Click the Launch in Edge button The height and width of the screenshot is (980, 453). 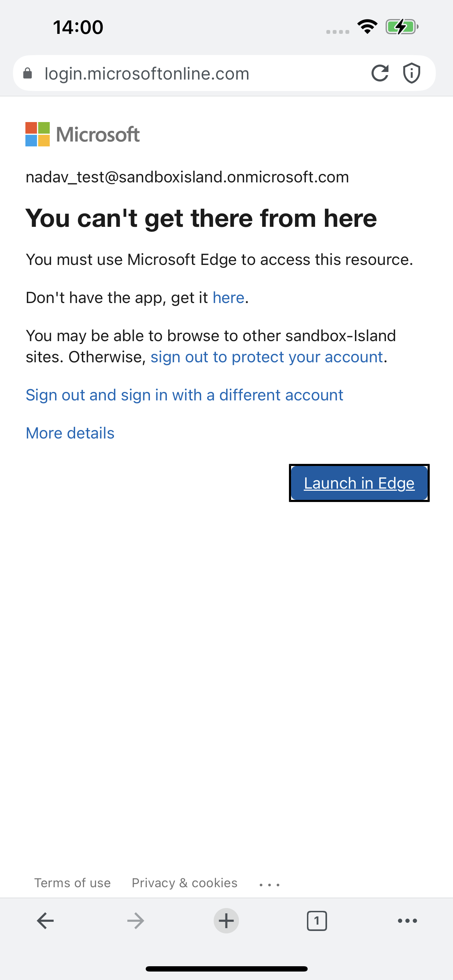tap(359, 483)
